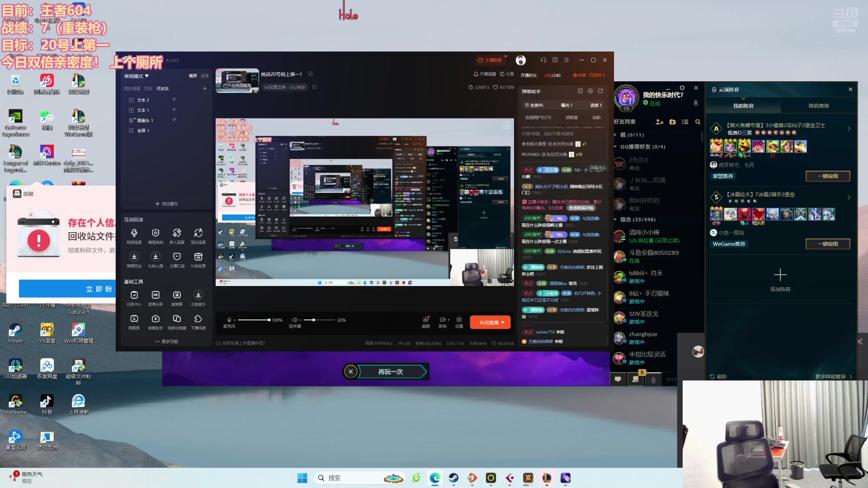Open 设置 settings in stream toolbar

pyautogui.click(x=459, y=322)
